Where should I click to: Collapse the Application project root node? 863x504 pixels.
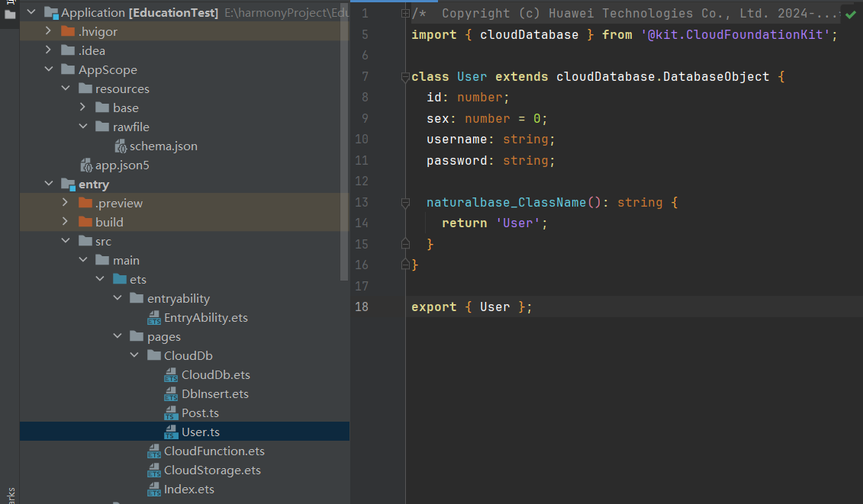tap(31, 11)
